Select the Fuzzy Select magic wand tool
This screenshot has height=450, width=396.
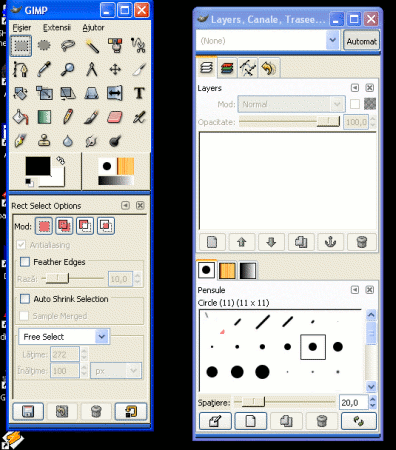pyautogui.click(x=92, y=46)
